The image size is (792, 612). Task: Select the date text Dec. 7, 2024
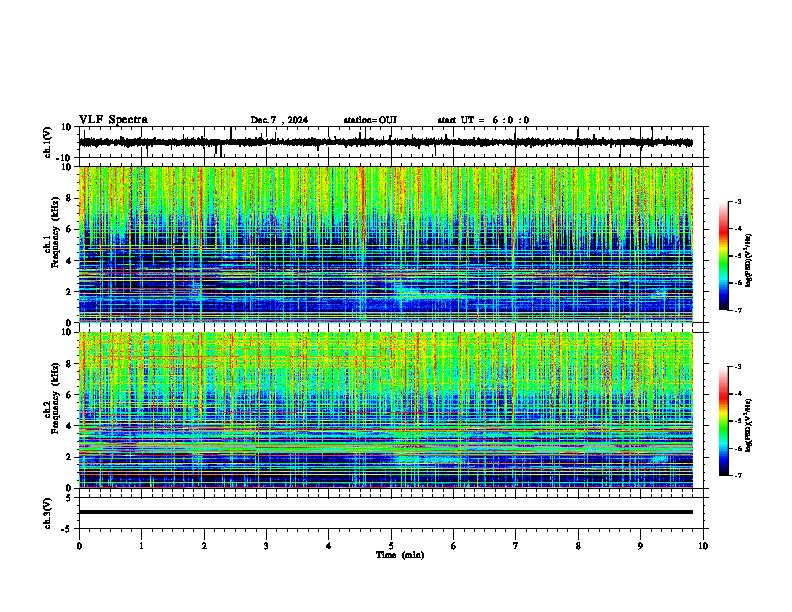(279, 120)
